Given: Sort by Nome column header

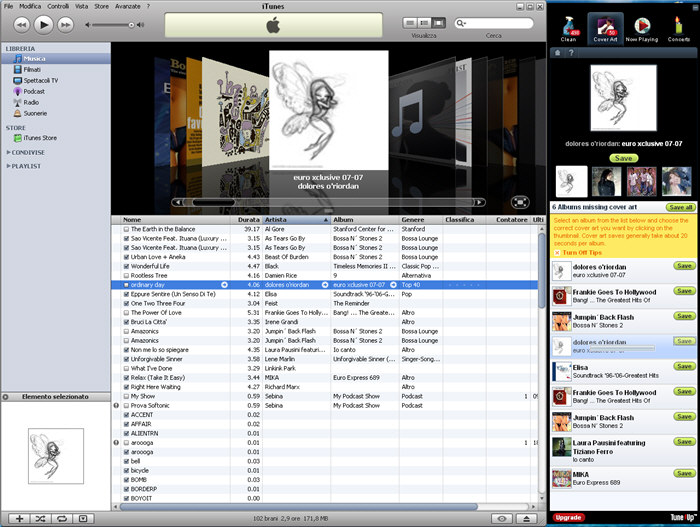Looking at the screenshot, I should [x=175, y=220].
